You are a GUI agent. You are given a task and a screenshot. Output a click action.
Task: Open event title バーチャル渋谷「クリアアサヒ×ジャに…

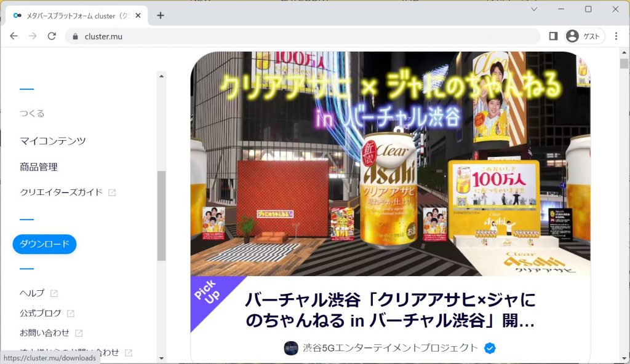click(390, 310)
